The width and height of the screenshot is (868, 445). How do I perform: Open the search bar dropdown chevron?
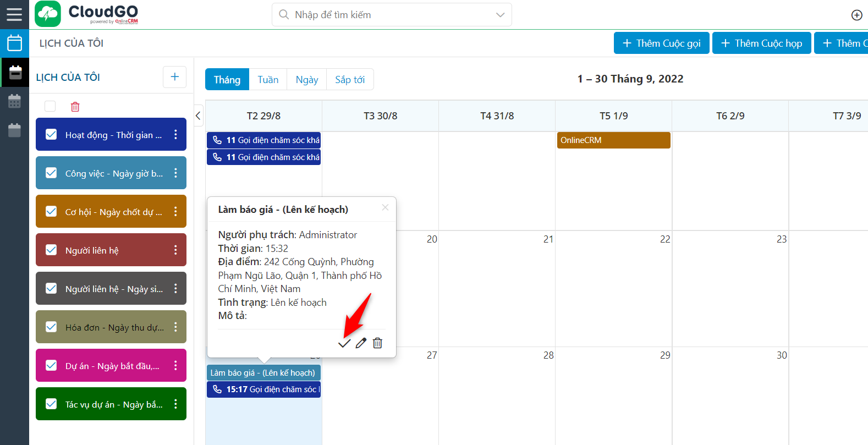point(498,14)
